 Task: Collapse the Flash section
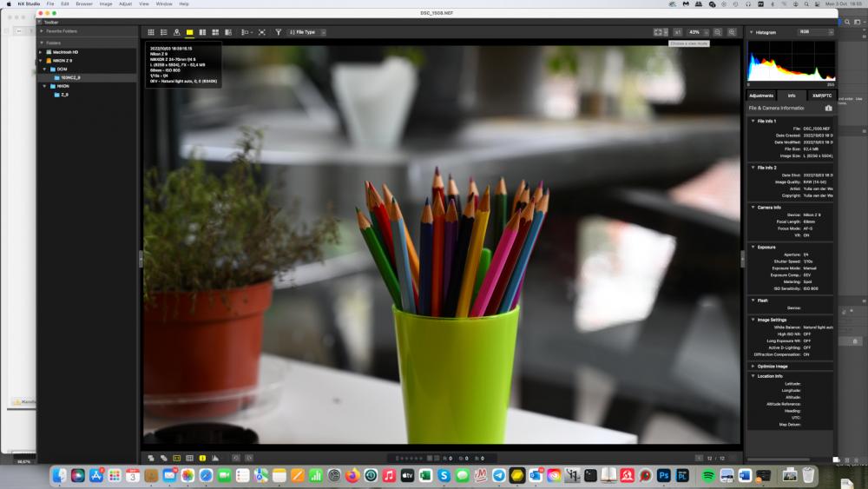[x=753, y=301]
